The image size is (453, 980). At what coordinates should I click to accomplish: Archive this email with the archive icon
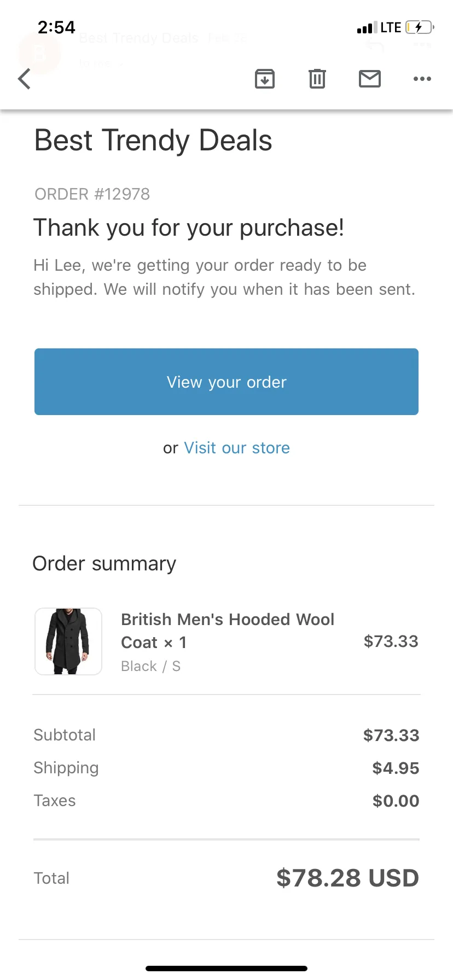tap(265, 79)
